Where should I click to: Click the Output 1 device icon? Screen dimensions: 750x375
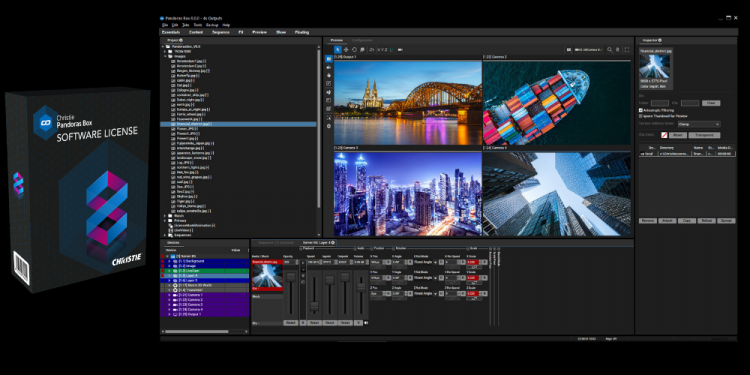coord(175,314)
